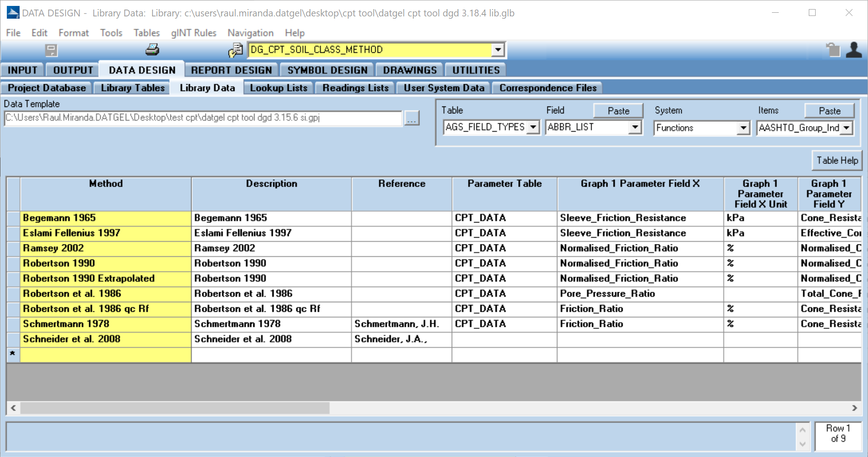The image size is (868, 457).
Task: Open the Functions system dropdown
Action: coord(743,128)
